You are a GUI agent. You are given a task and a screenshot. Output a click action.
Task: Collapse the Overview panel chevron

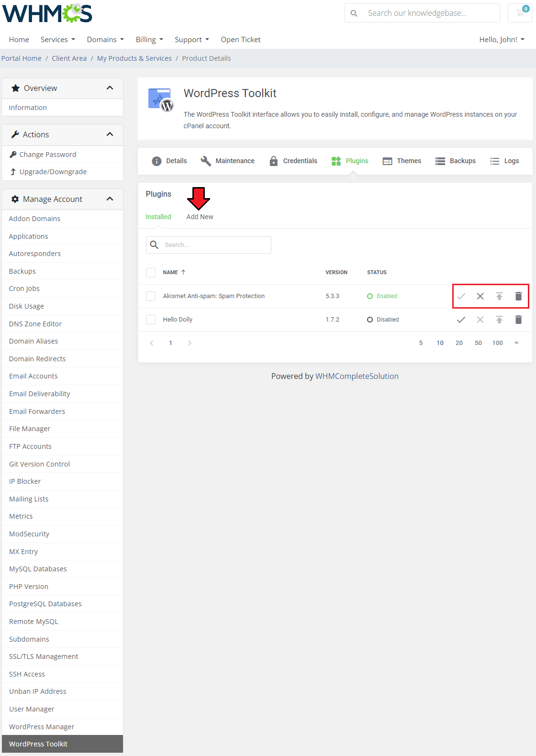[x=110, y=88]
